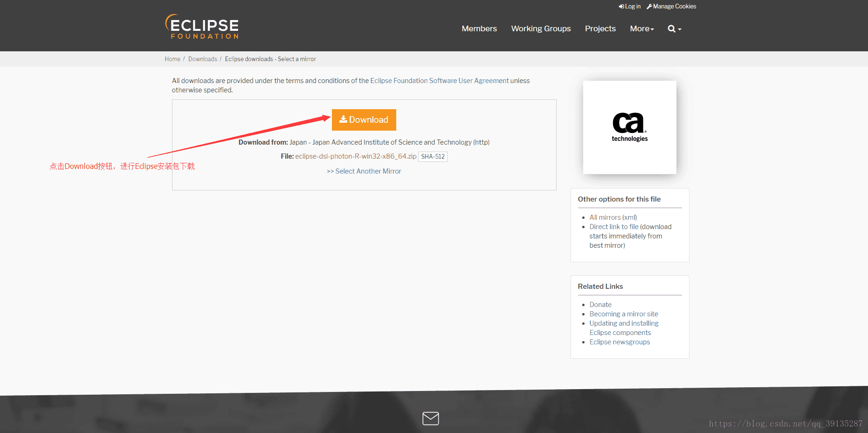Open Becoming a mirror site link

coord(624,314)
